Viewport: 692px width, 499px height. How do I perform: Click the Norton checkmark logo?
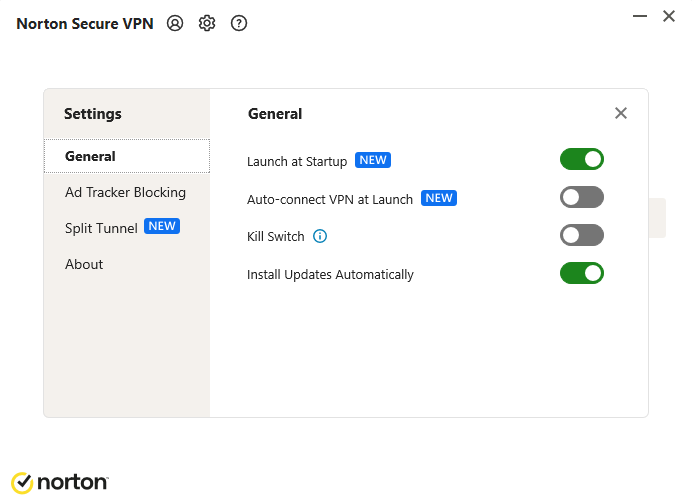(22, 482)
